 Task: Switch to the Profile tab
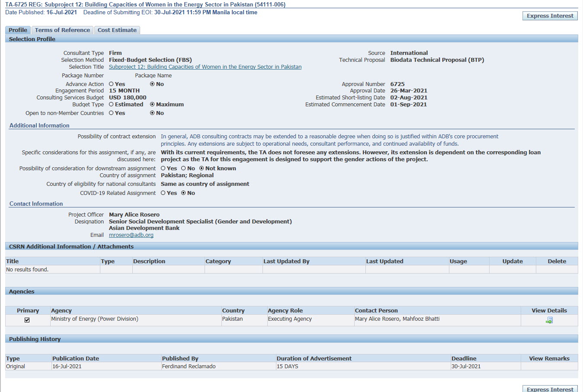18,30
